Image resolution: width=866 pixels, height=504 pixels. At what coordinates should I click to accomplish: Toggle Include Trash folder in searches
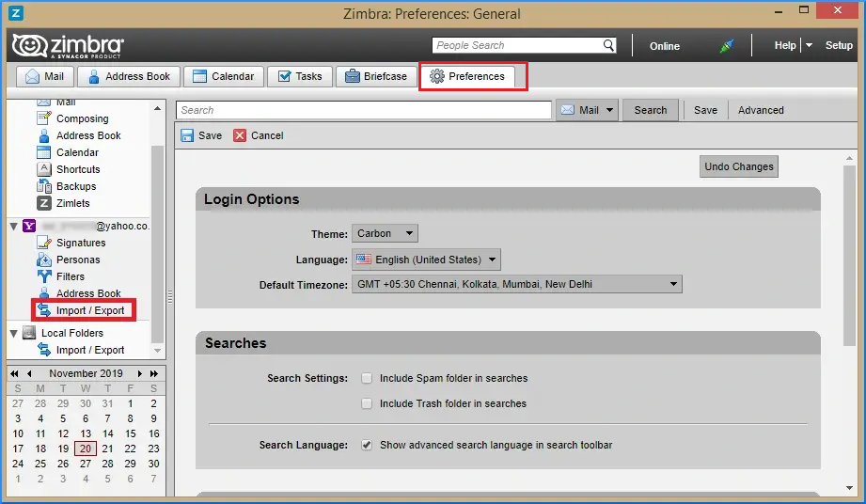point(367,403)
